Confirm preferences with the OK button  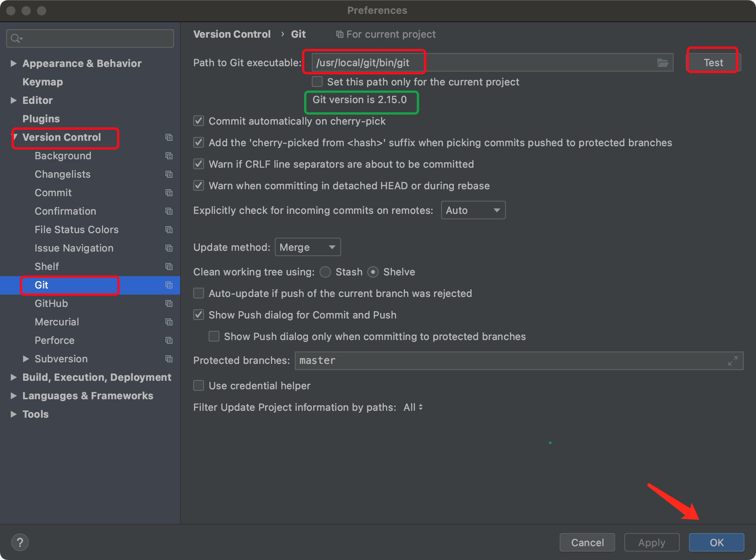(716, 542)
